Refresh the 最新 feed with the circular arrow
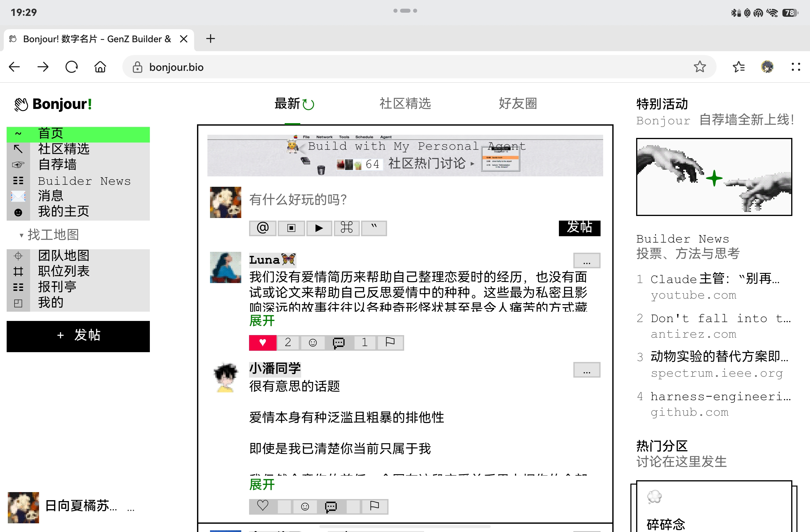The height and width of the screenshot is (532, 810). click(x=308, y=104)
